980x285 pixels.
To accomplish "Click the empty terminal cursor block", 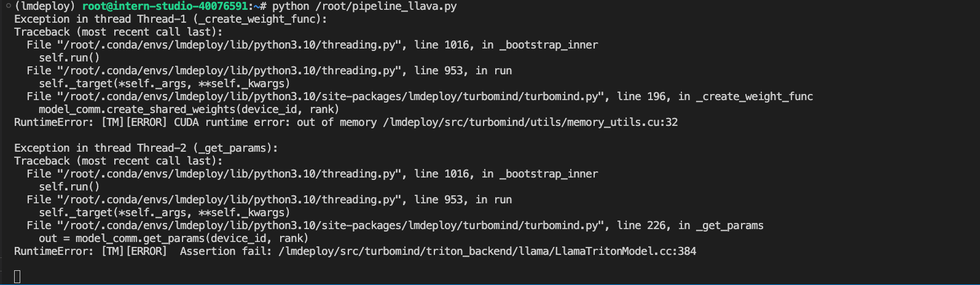I will (17, 277).
